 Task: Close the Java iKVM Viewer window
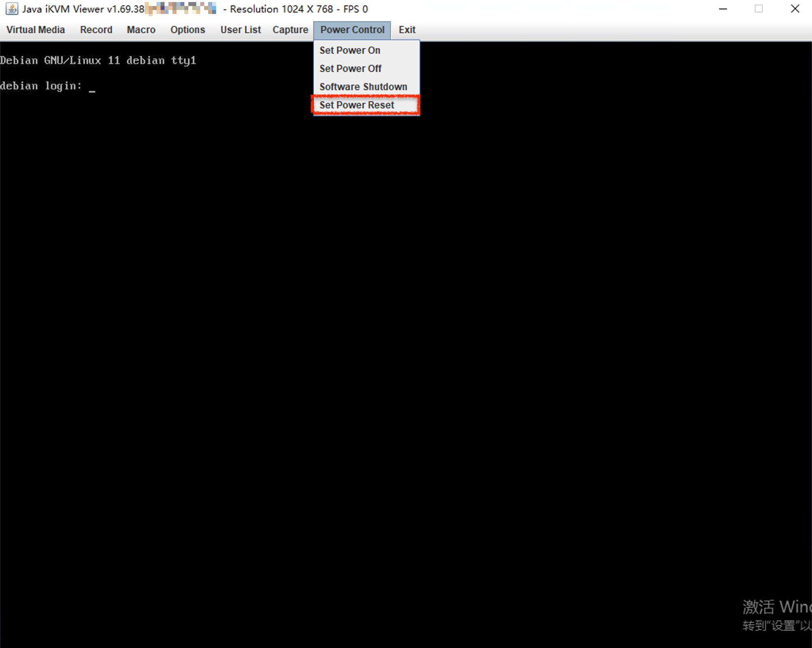(x=795, y=9)
